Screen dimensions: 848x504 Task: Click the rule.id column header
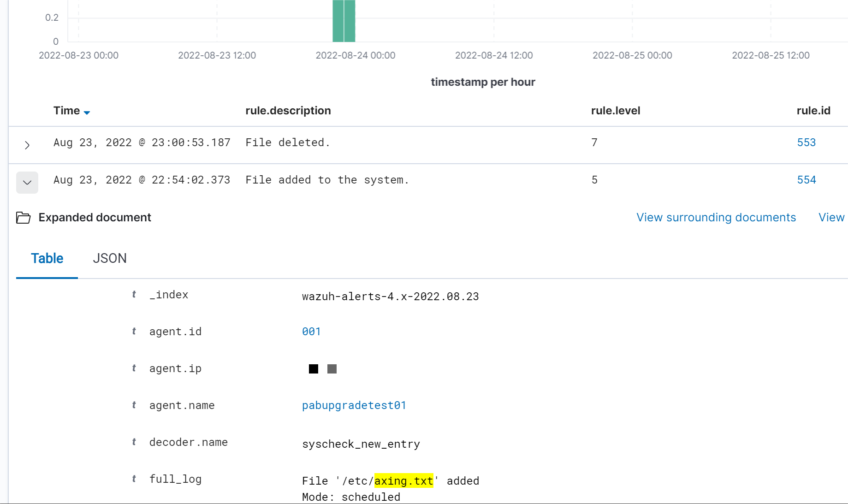tap(813, 111)
